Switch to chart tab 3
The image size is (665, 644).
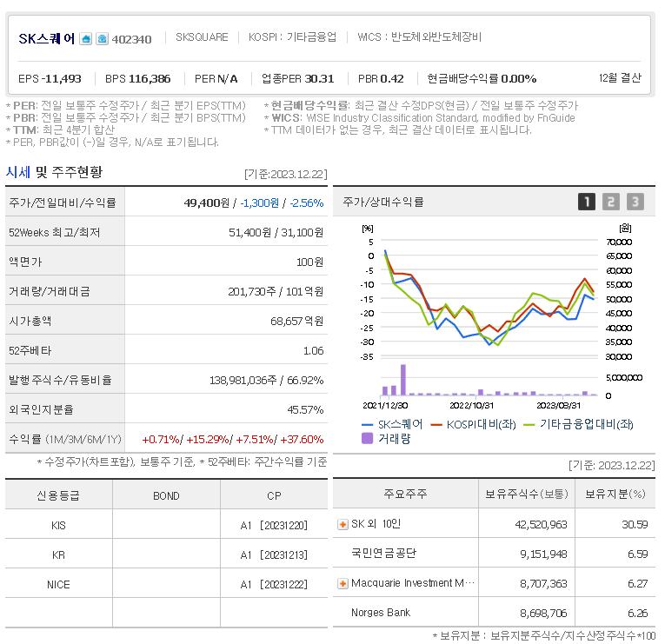pos(635,202)
